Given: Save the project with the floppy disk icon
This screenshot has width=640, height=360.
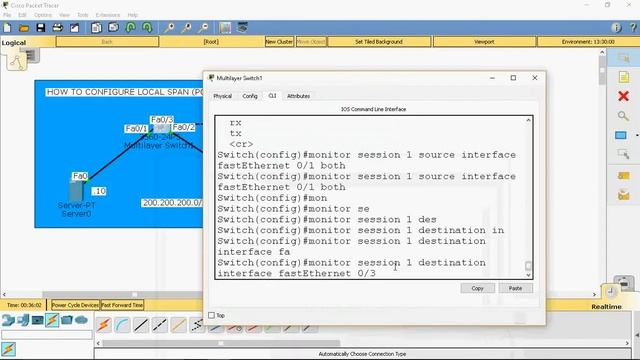Looking at the screenshot, I should [x=40, y=28].
